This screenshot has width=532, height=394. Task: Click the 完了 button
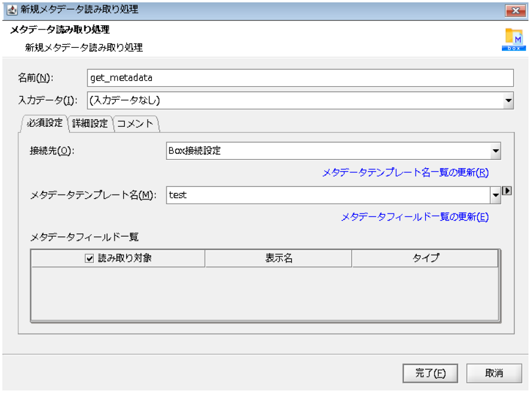click(430, 373)
